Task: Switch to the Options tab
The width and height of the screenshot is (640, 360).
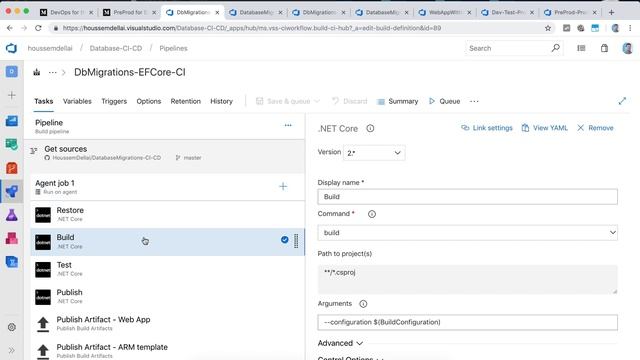Action: pyautogui.click(x=149, y=101)
